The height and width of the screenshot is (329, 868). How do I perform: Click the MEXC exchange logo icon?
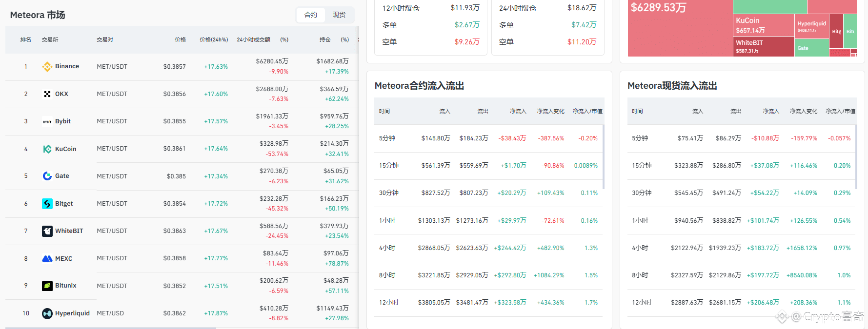(47, 259)
